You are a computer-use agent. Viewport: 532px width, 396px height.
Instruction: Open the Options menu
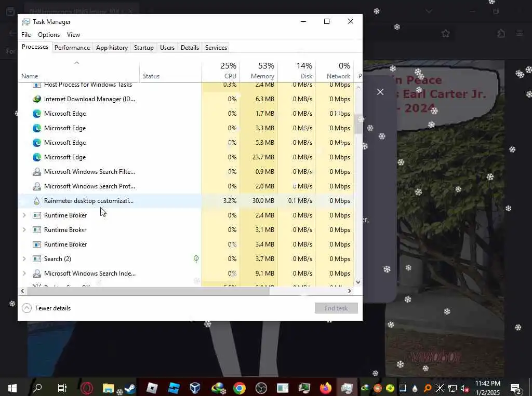pos(49,35)
